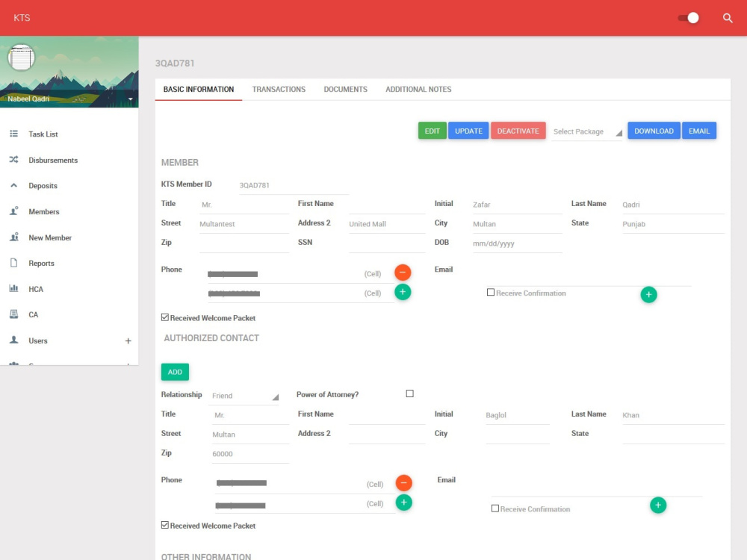Click member City field showing Multan
Screen dimensions: 747x560
tap(517, 224)
